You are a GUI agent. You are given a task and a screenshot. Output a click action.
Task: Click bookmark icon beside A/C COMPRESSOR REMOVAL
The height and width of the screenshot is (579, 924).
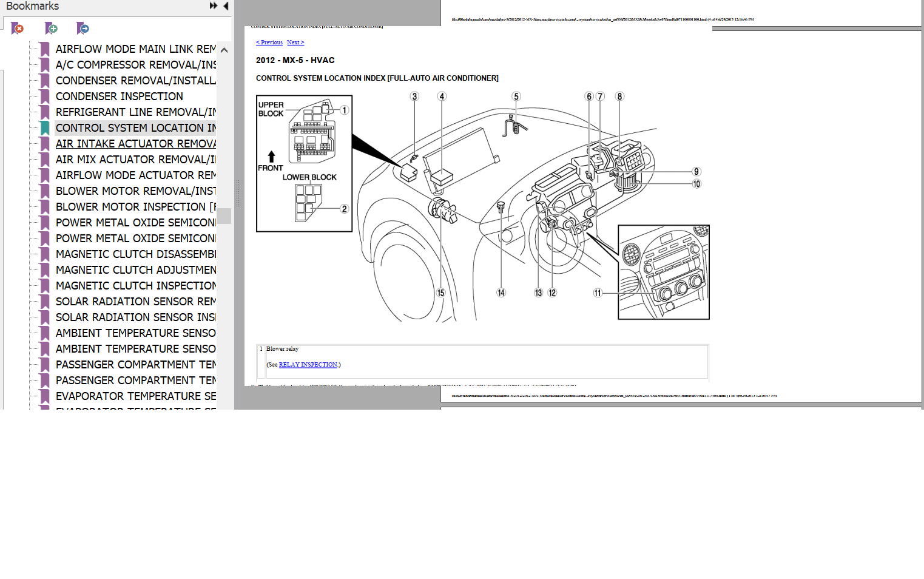coord(44,65)
